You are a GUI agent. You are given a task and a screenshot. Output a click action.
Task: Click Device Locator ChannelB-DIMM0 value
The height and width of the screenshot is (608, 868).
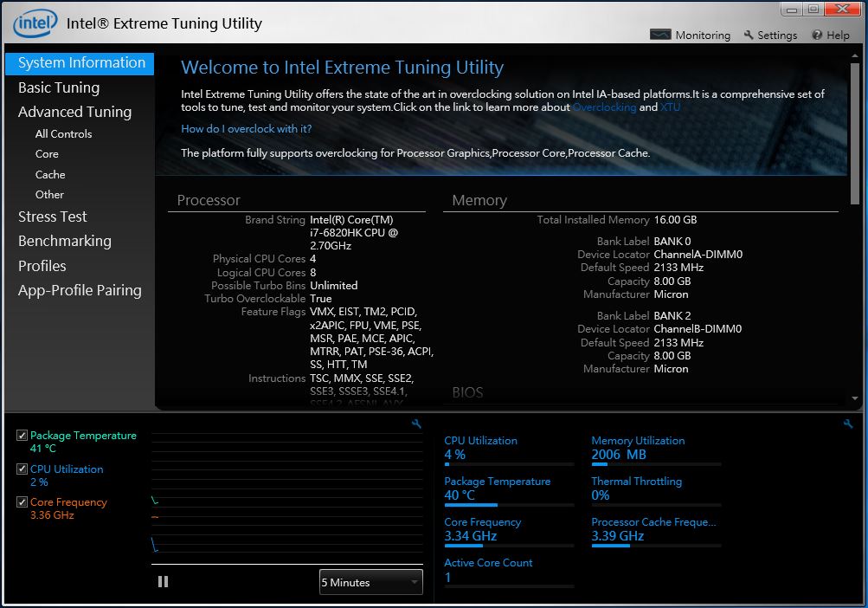pyautogui.click(x=698, y=328)
